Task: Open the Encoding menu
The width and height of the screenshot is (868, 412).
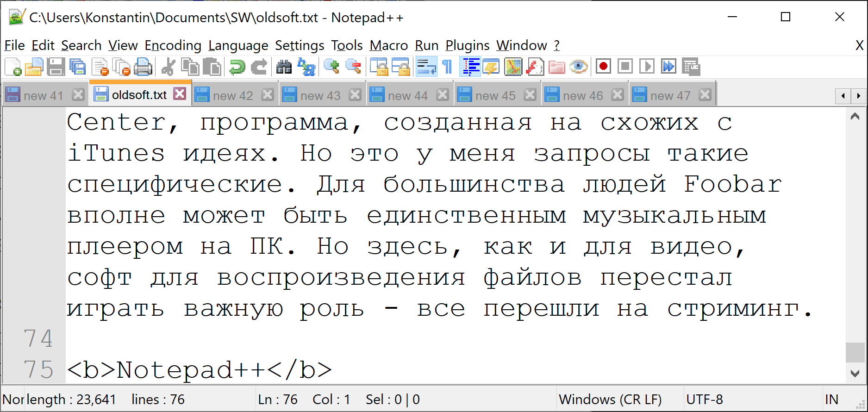Action: 173,45
